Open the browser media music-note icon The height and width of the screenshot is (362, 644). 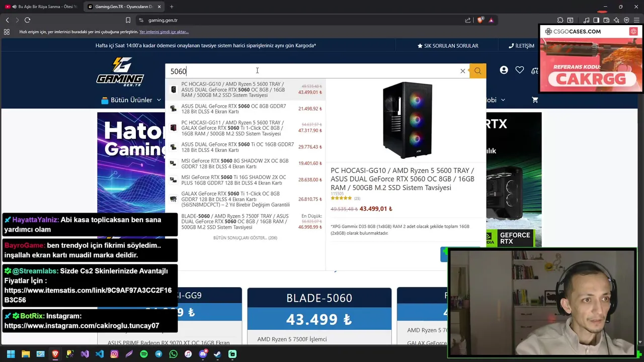tap(586, 20)
